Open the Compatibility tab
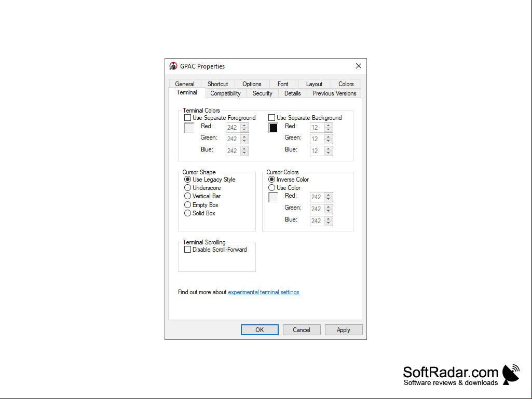 (x=225, y=93)
